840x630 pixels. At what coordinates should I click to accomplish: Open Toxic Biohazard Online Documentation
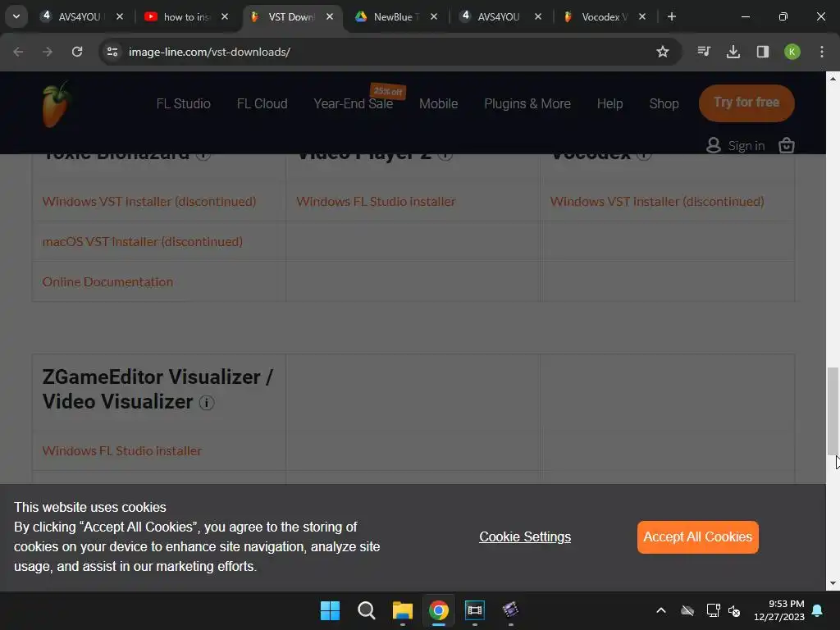107,282
